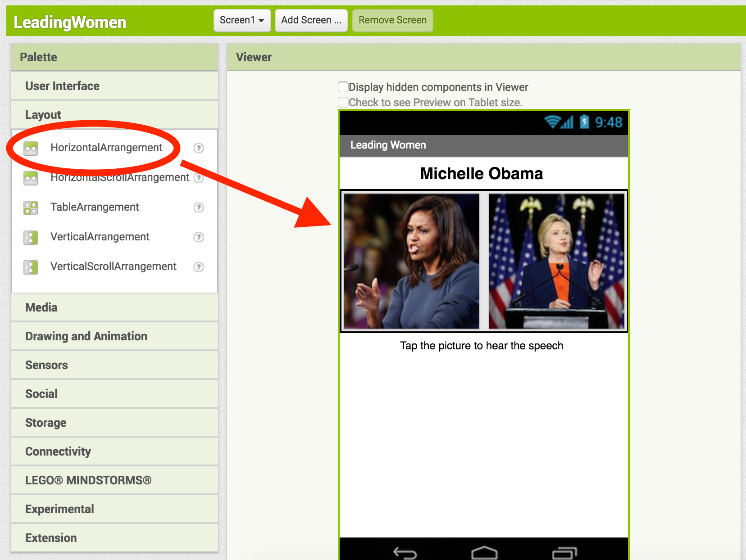Click the Add Screen button

click(311, 20)
